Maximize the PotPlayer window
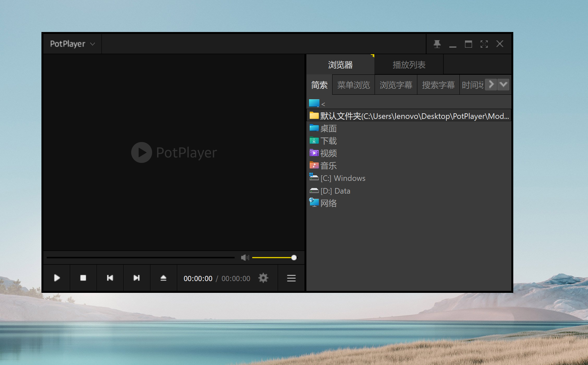Image resolution: width=588 pixels, height=365 pixels. tap(468, 44)
